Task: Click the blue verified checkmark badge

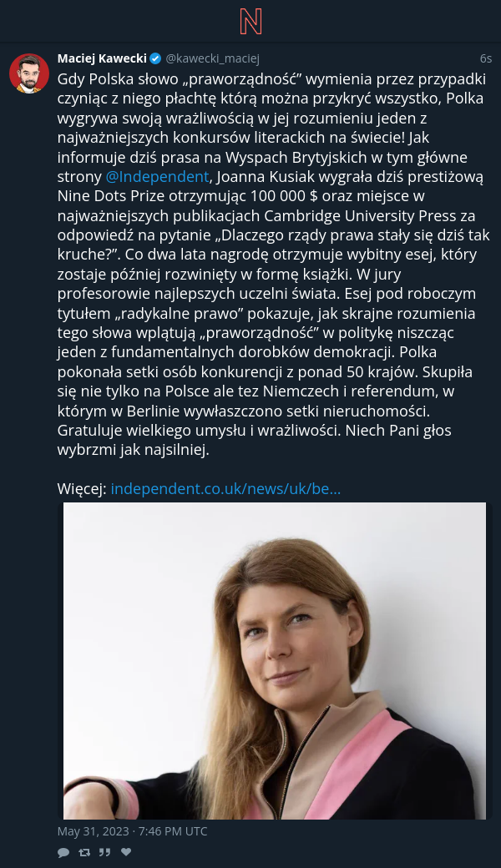Action: (x=155, y=58)
